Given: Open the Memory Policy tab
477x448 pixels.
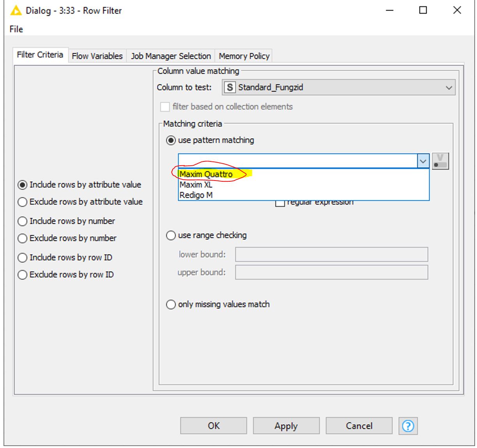Looking at the screenshot, I should [244, 56].
